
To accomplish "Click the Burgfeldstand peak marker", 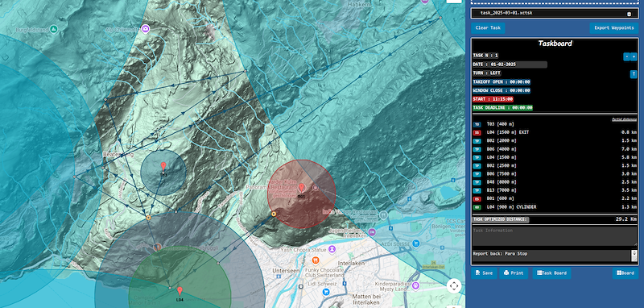I will tap(53, 29).
